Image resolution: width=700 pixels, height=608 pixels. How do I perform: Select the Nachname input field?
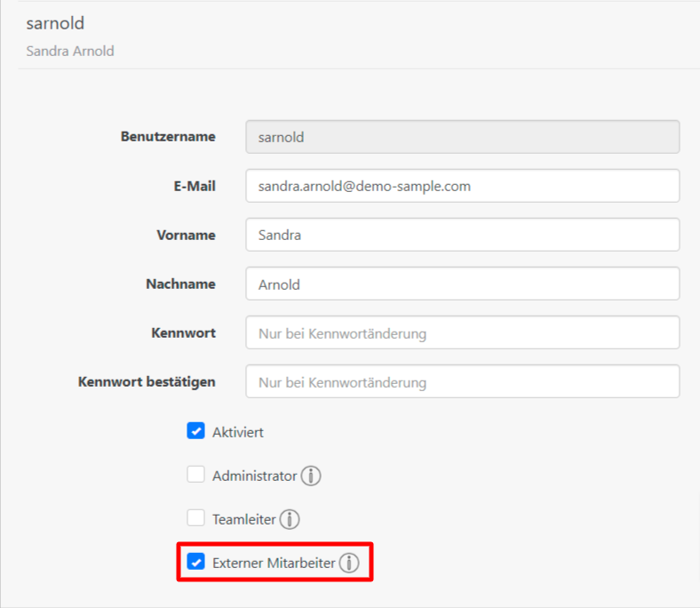[462, 284]
